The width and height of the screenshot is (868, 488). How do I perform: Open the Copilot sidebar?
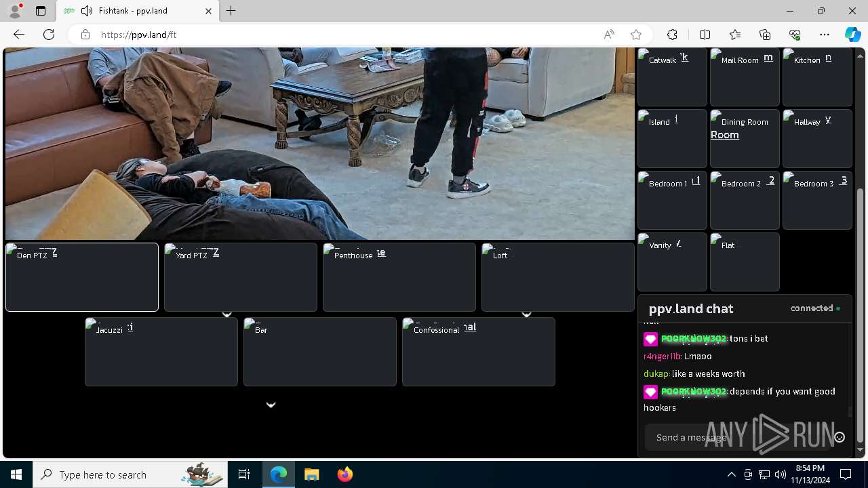pyautogui.click(x=852, y=35)
